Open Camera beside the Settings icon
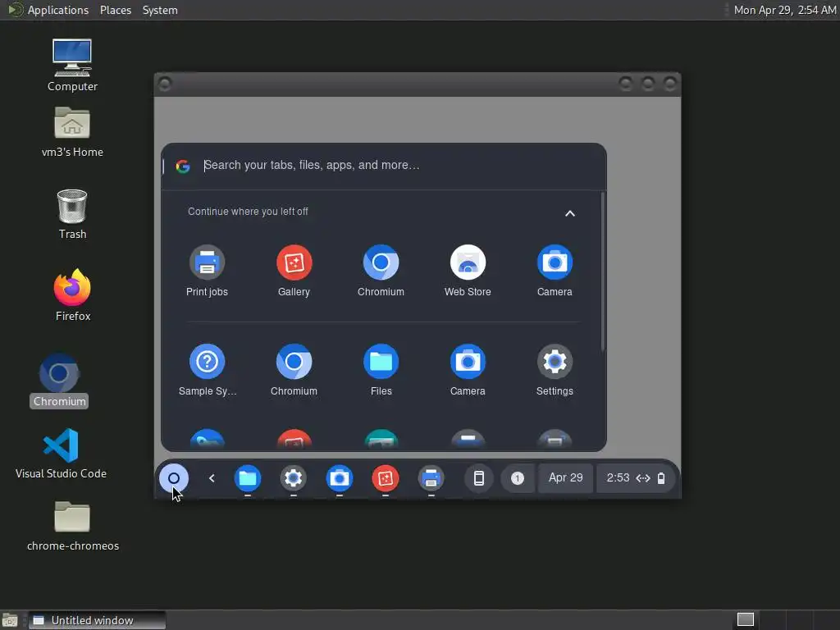This screenshot has width=840, height=630. [x=468, y=370]
